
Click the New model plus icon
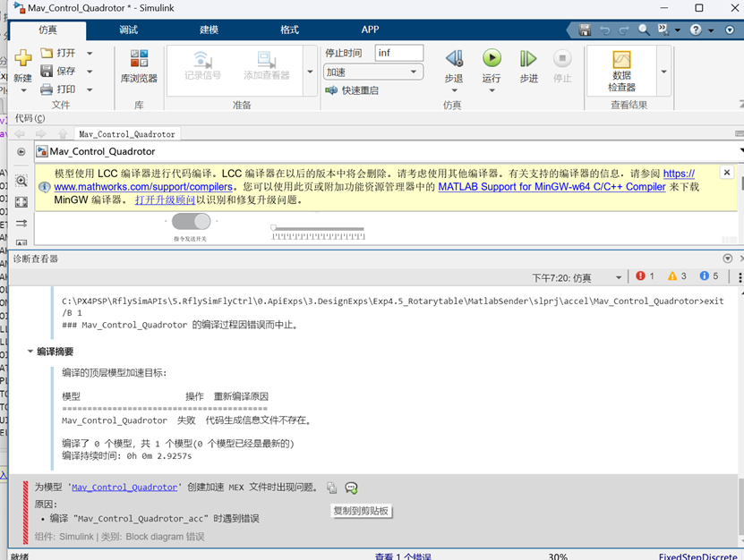pyautogui.click(x=22, y=58)
